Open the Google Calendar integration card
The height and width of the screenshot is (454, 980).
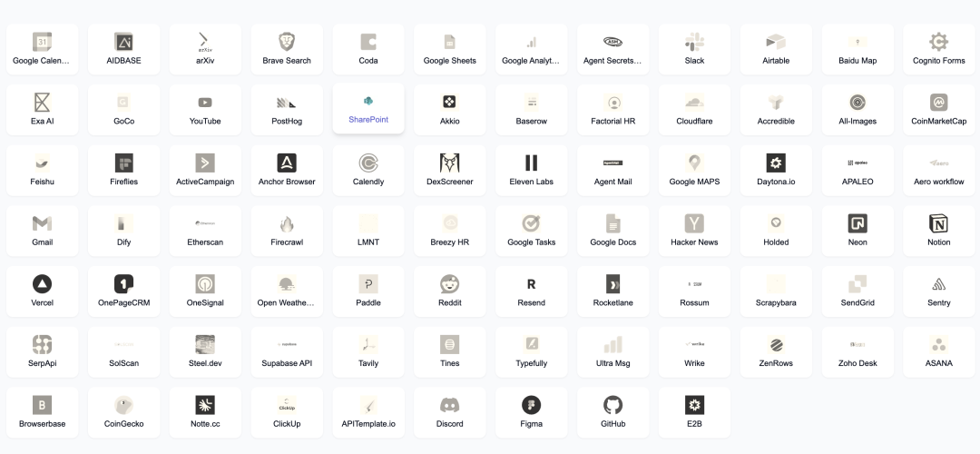coord(42,49)
